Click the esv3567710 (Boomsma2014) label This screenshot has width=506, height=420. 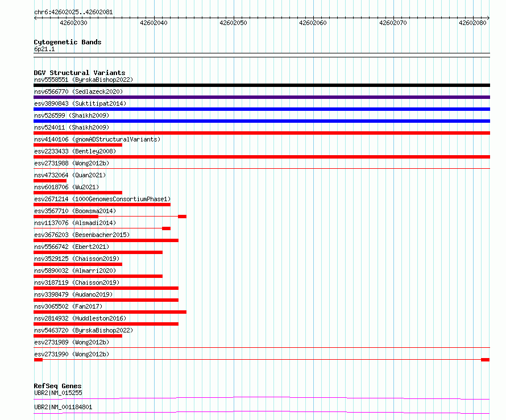[x=75, y=211]
